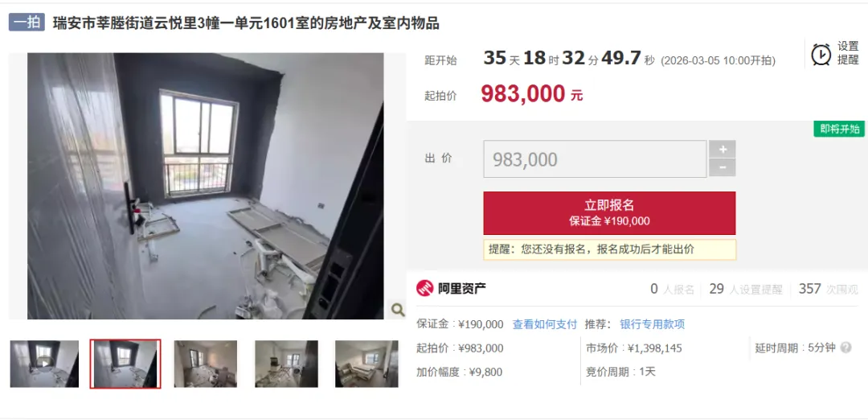This screenshot has height=420, width=868.
Task: Play the video thumbnail in gallery
Action: point(44,364)
